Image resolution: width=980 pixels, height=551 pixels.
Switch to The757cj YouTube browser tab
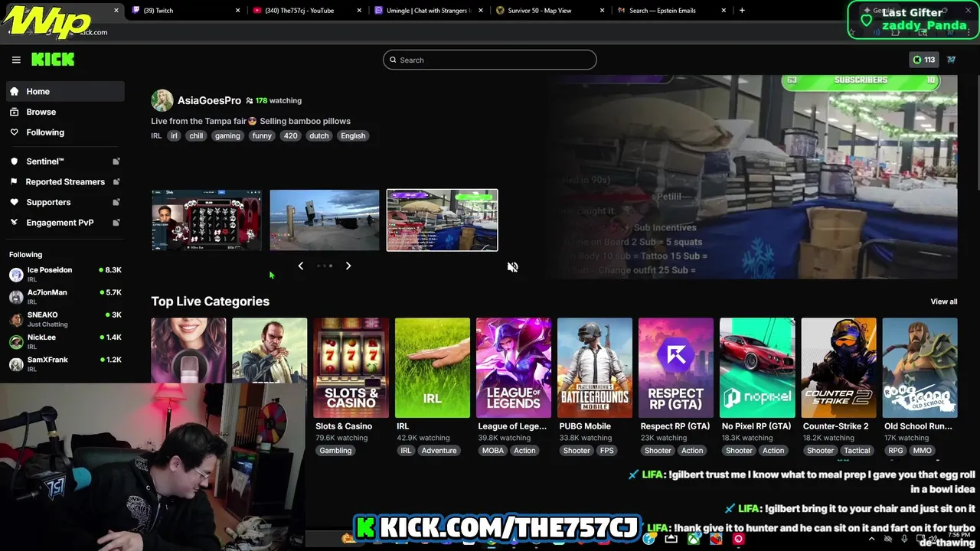point(308,11)
